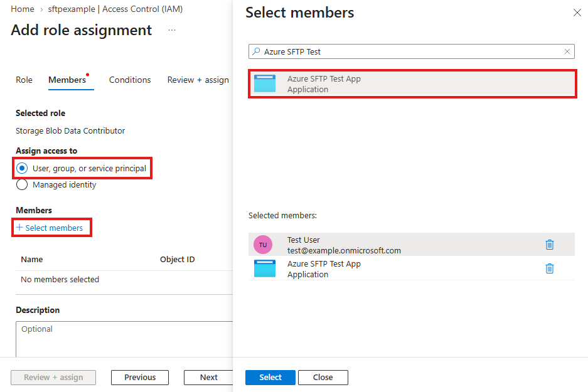The width and height of the screenshot is (588, 392).
Task: Click Storage Blob Data Contributor role text
Action: (x=70, y=131)
